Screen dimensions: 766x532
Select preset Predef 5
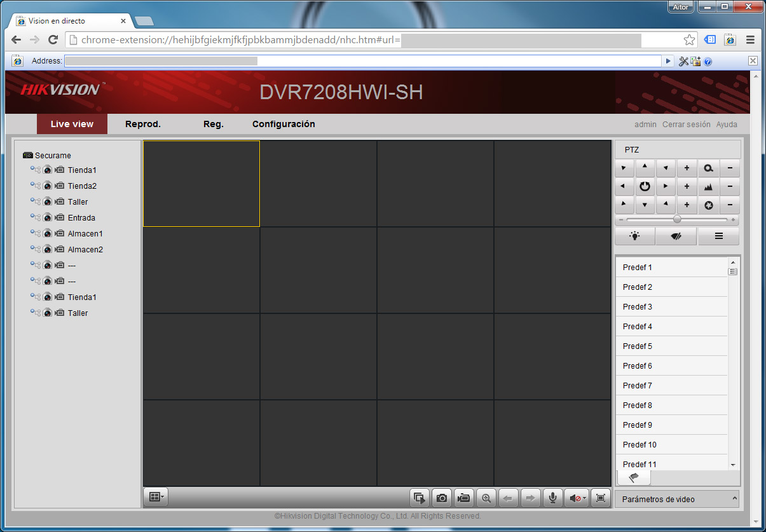[x=671, y=346]
